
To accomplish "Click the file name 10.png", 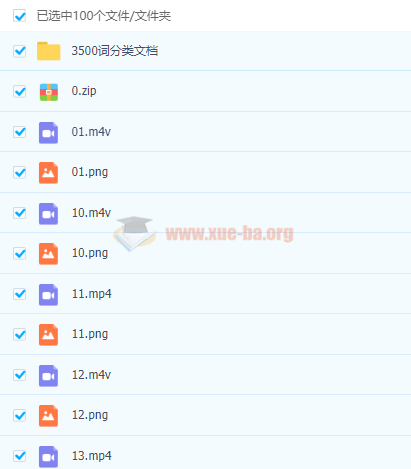I will tap(90, 253).
